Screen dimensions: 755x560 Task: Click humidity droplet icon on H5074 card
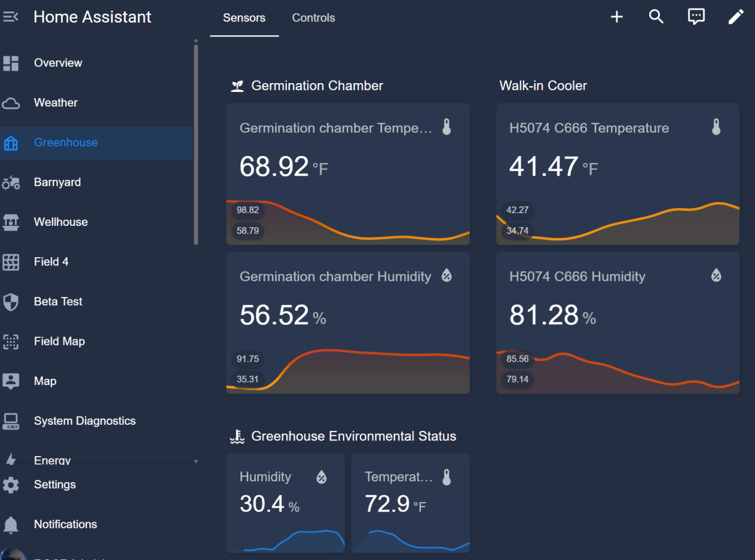click(x=716, y=276)
